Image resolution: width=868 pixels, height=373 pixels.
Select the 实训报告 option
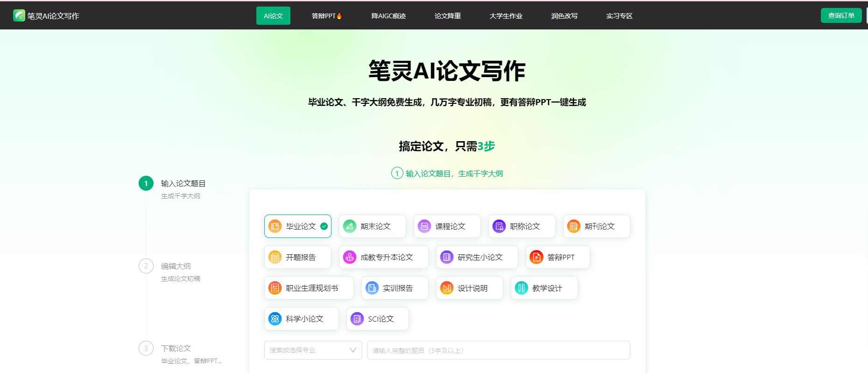pyautogui.click(x=395, y=288)
